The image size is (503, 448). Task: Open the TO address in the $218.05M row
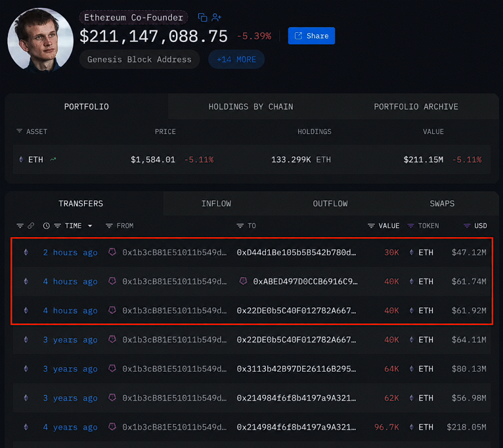coord(296,427)
